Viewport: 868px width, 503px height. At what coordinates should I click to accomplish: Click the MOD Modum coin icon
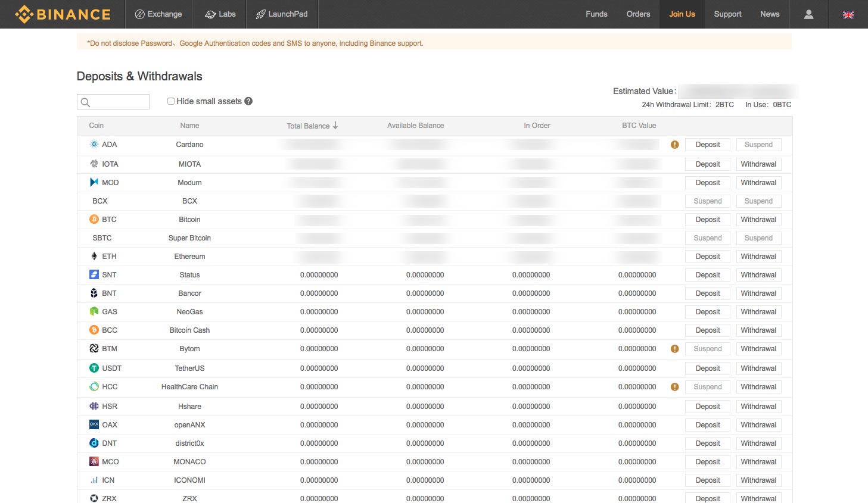(x=94, y=182)
